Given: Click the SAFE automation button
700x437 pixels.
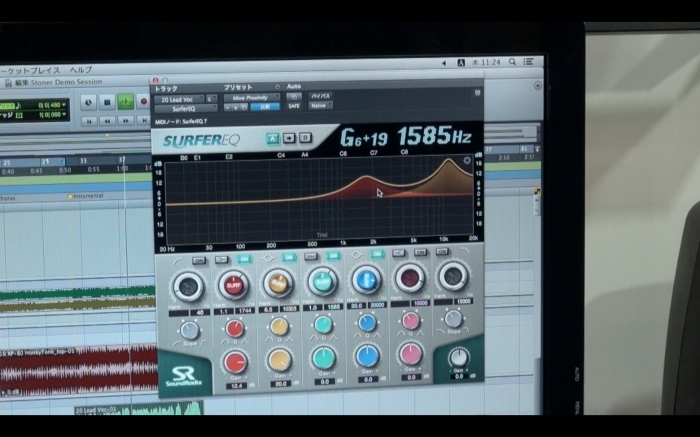Looking at the screenshot, I should click(294, 106).
